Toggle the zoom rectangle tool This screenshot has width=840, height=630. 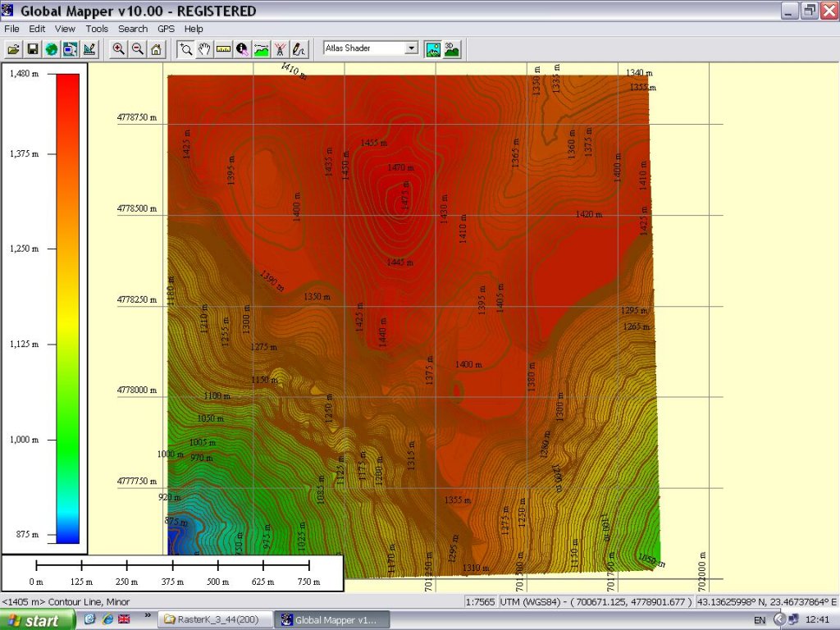tap(186, 48)
